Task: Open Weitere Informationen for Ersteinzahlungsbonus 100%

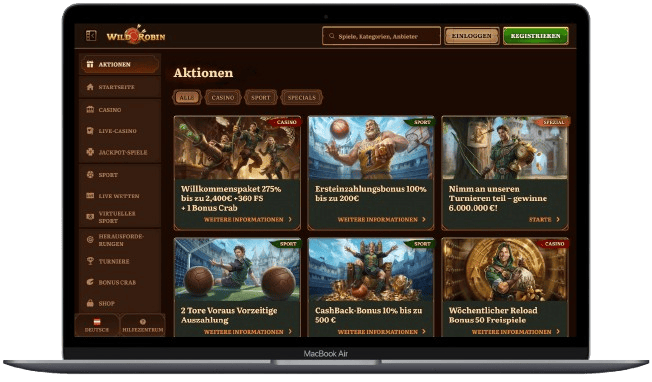Action: pyautogui.click(x=382, y=219)
